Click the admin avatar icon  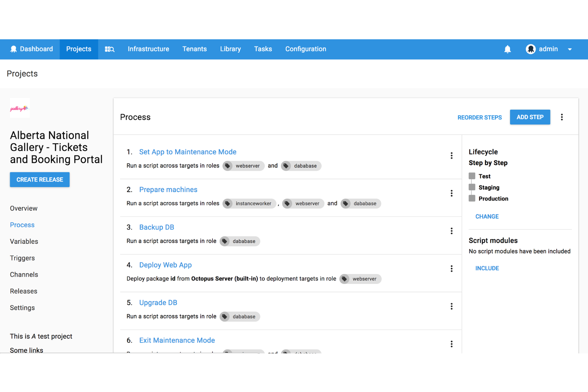click(531, 49)
